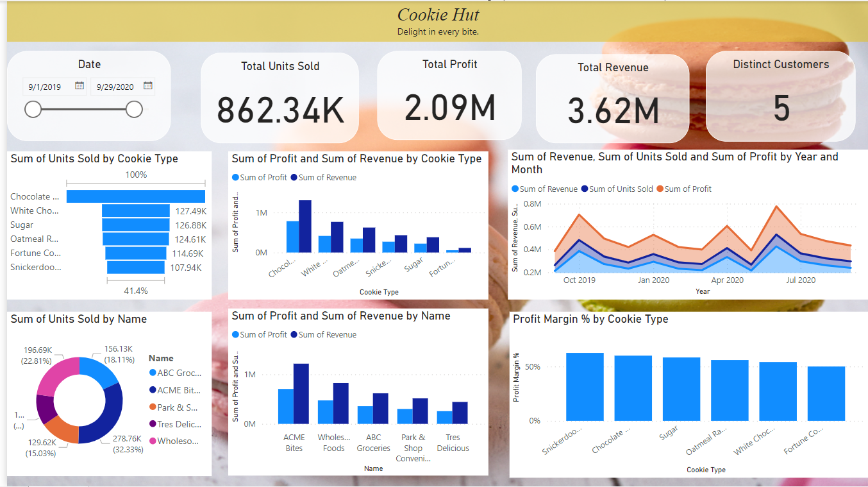Click the start date field showing 9/1/2019

45,87
